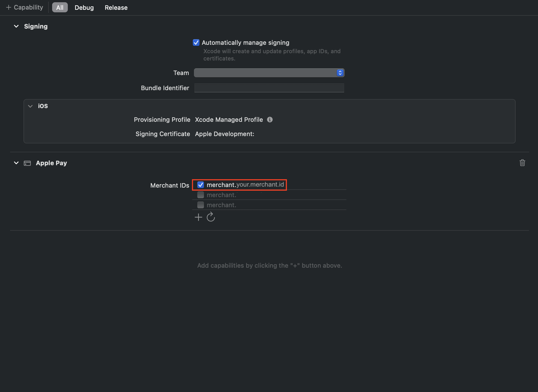The width and height of the screenshot is (538, 392).
Task: Switch to the Release tab
Action: pos(116,8)
